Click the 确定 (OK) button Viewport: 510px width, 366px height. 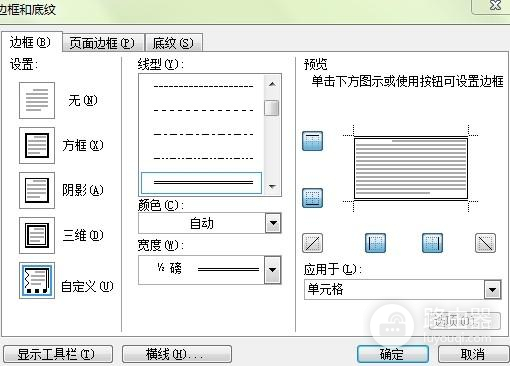click(393, 354)
